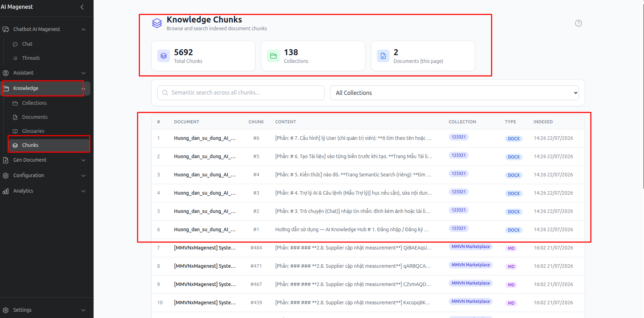Image resolution: width=644 pixels, height=318 pixels.
Task: Collapse the AI Magenest sidebar arrow
Action: 82,7
